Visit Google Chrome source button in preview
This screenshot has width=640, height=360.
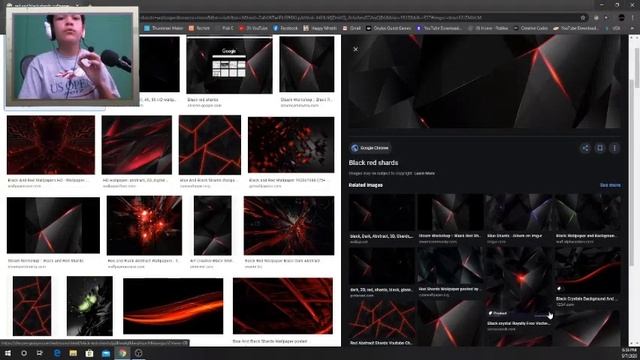click(370, 148)
